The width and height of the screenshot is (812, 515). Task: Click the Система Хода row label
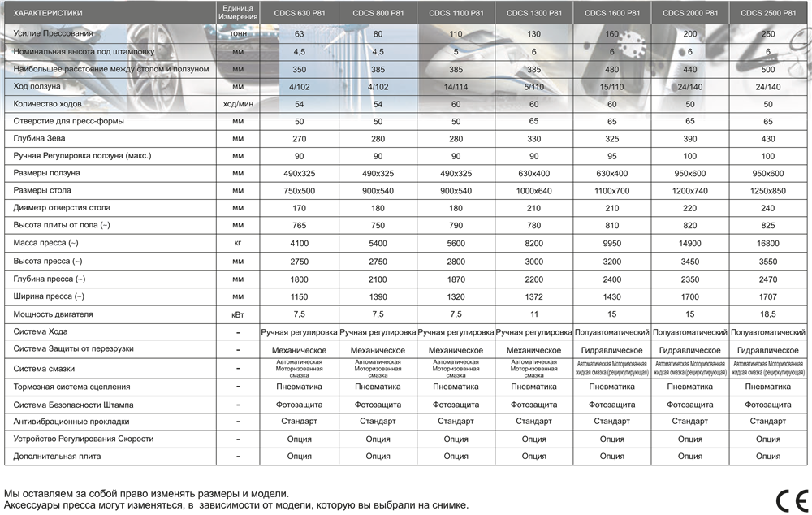40,331
